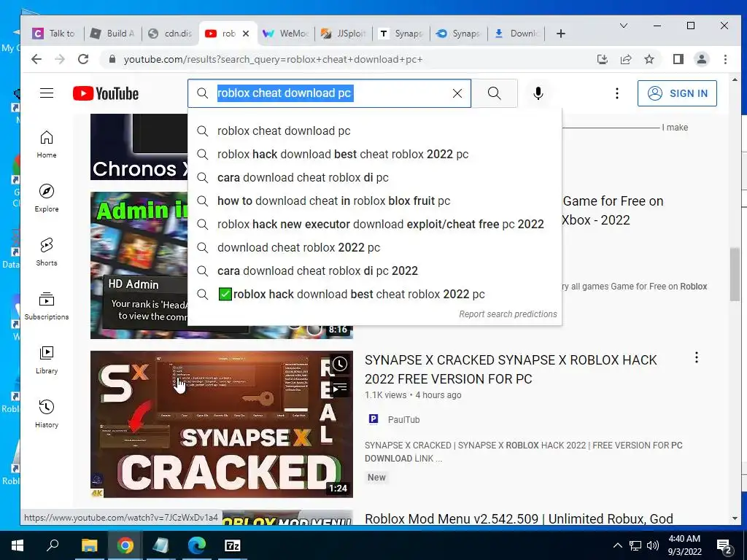
Task: Open the Chrome profile avatar
Action: [x=702, y=60]
